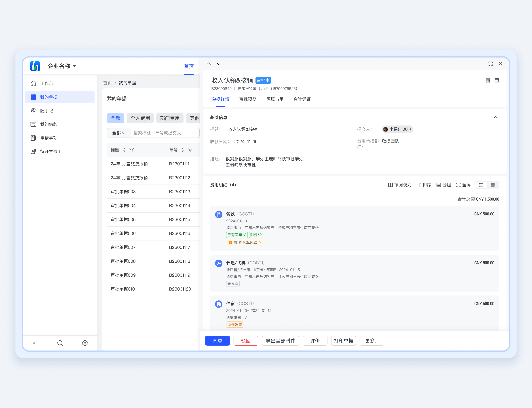Click the 同意 approve button
The width and height of the screenshot is (532, 408).
217,340
